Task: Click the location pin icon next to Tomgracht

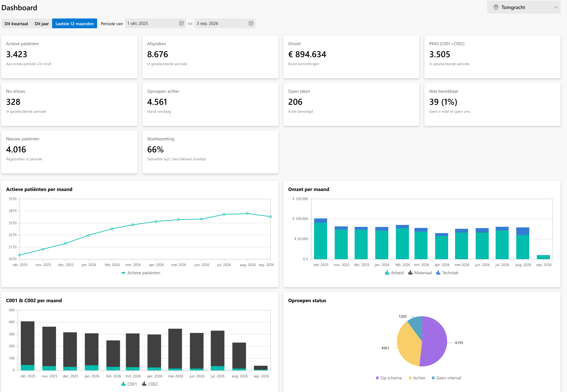Action: (496, 7)
